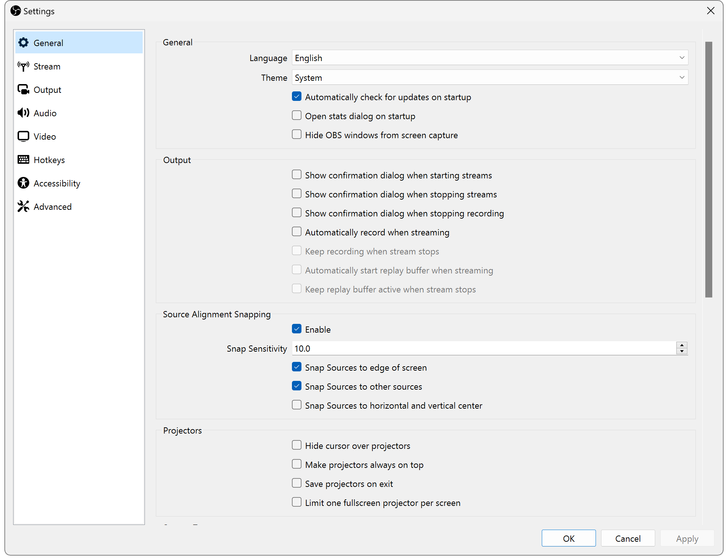Click the Advanced tools icon
The image size is (728, 560).
pos(23,206)
